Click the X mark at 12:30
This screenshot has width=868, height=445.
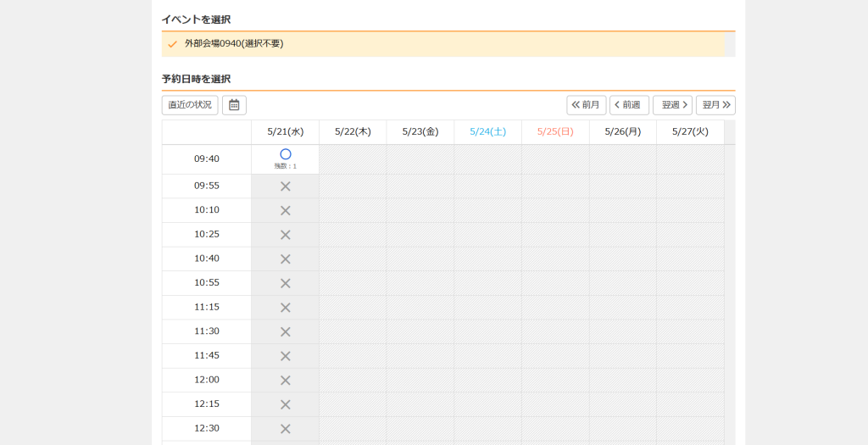pos(286,428)
